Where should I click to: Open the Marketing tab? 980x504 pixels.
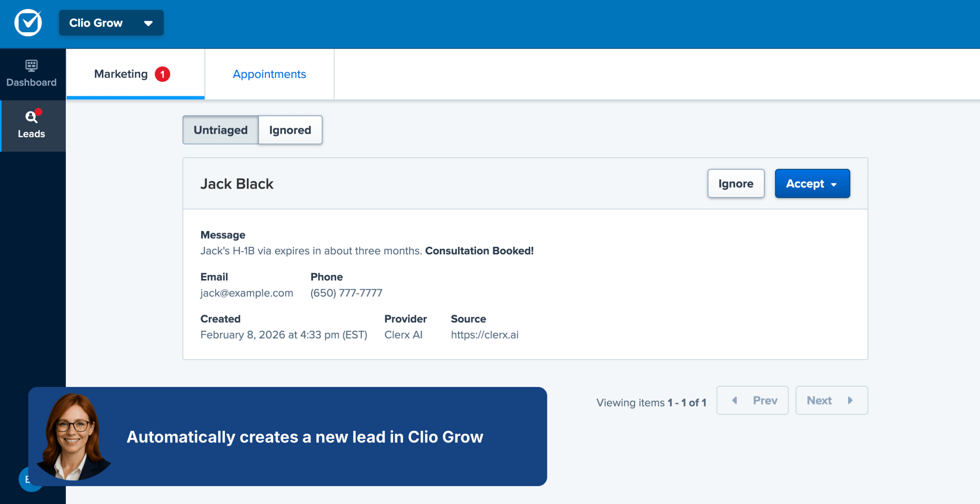point(121,74)
